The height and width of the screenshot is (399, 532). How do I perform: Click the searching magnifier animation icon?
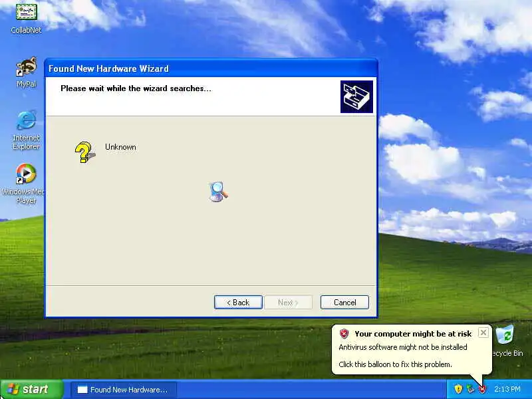point(219,192)
